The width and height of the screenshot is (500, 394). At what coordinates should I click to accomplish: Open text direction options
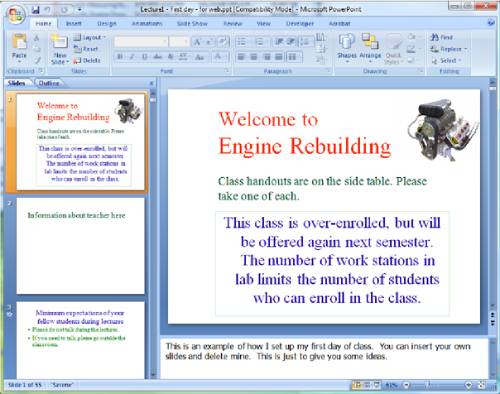tap(320, 37)
